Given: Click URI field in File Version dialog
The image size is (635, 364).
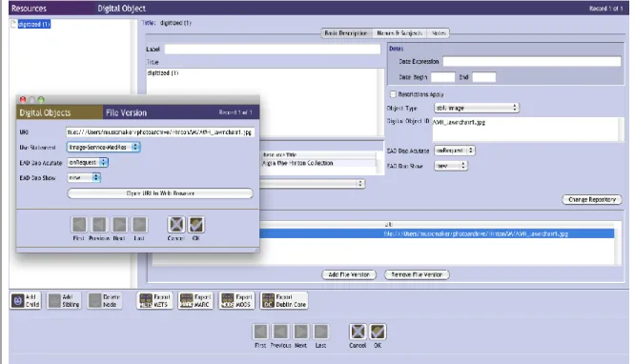Looking at the screenshot, I should pyautogui.click(x=160, y=132).
